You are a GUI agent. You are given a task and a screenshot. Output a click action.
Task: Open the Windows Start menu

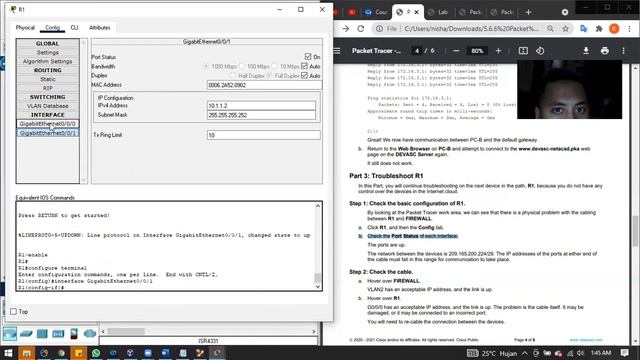(8, 353)
